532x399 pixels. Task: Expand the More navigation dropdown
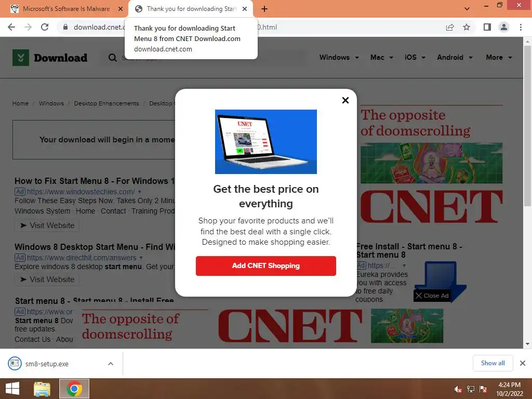pos(499,57)
